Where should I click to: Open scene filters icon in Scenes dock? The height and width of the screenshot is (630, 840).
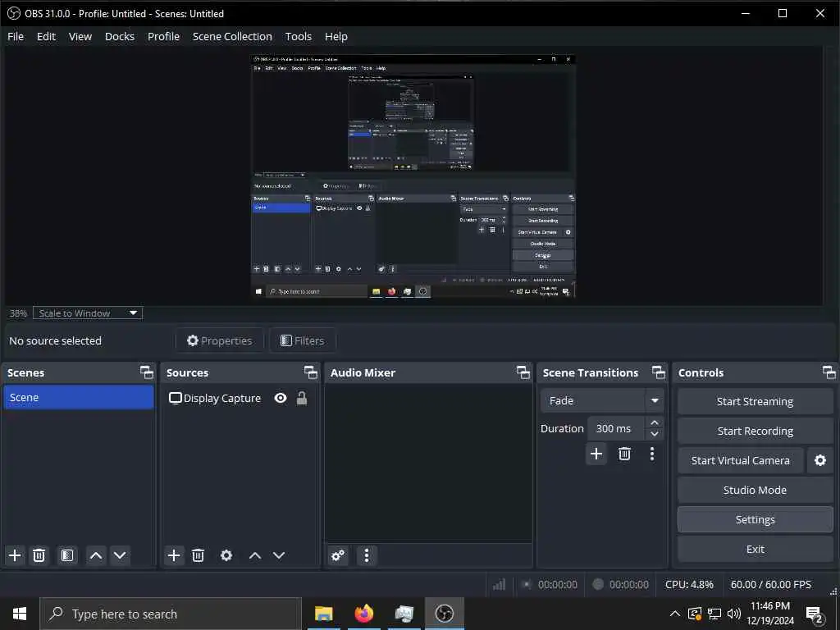tap(67, 555)
